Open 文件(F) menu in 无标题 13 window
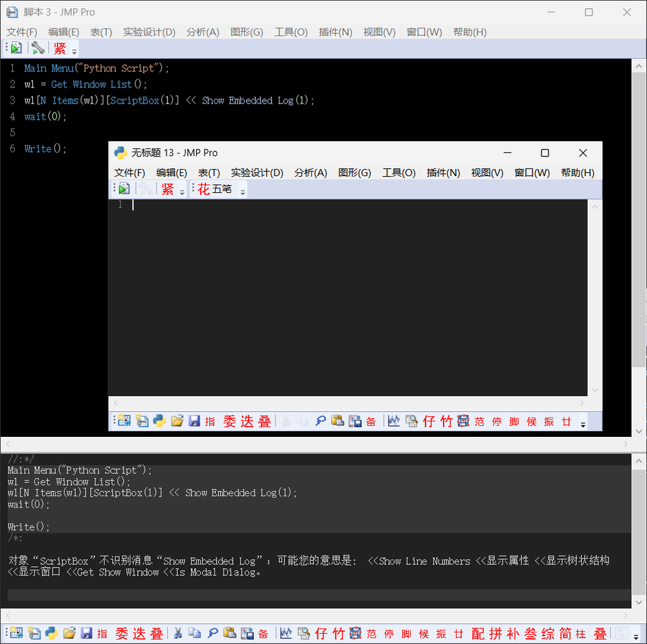The width and height of the screenshot is (647, 644). click(x=130, y=173)
